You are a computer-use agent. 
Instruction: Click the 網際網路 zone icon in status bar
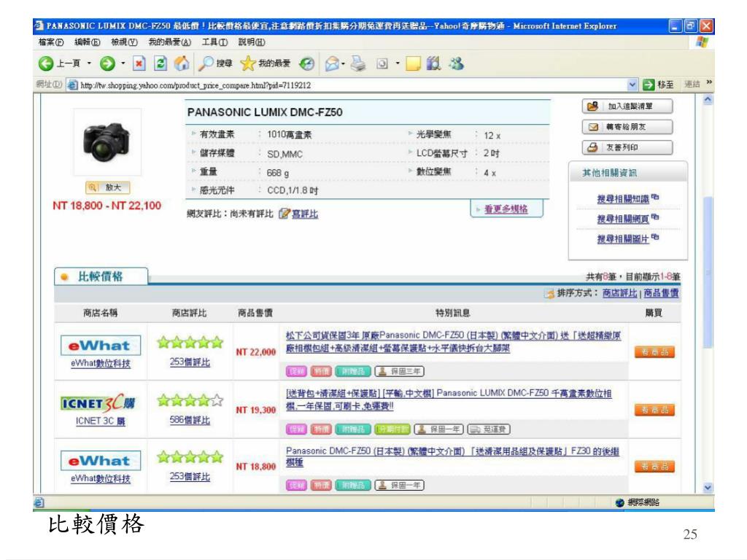(619, 503)
